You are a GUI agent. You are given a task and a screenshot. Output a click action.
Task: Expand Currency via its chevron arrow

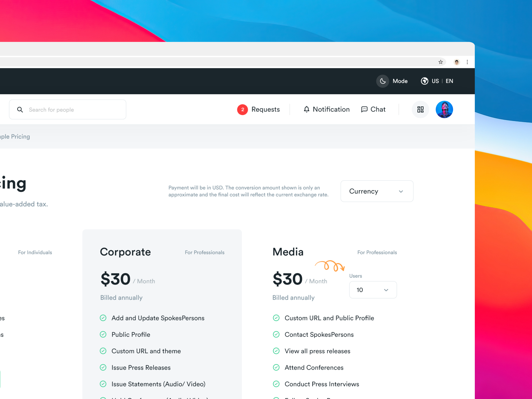(401, 192)
